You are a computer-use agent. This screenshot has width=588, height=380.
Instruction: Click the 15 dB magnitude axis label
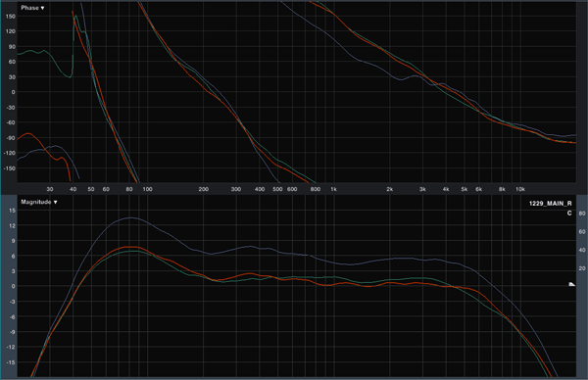click(12, 211)
